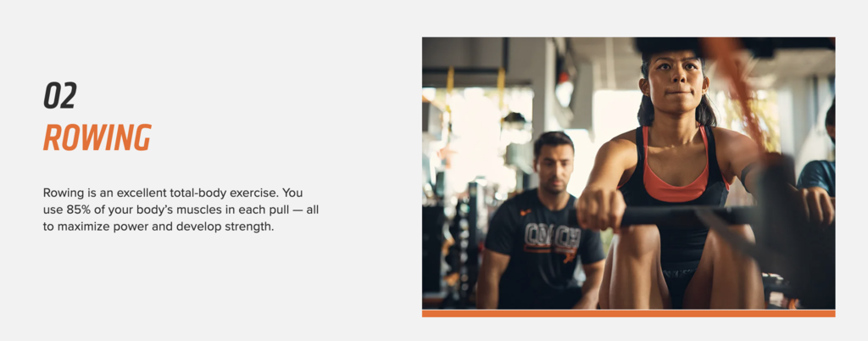868x341 pixels.
Task: Click the "to maximize power and develop strength" line
Action: point(159,226)
